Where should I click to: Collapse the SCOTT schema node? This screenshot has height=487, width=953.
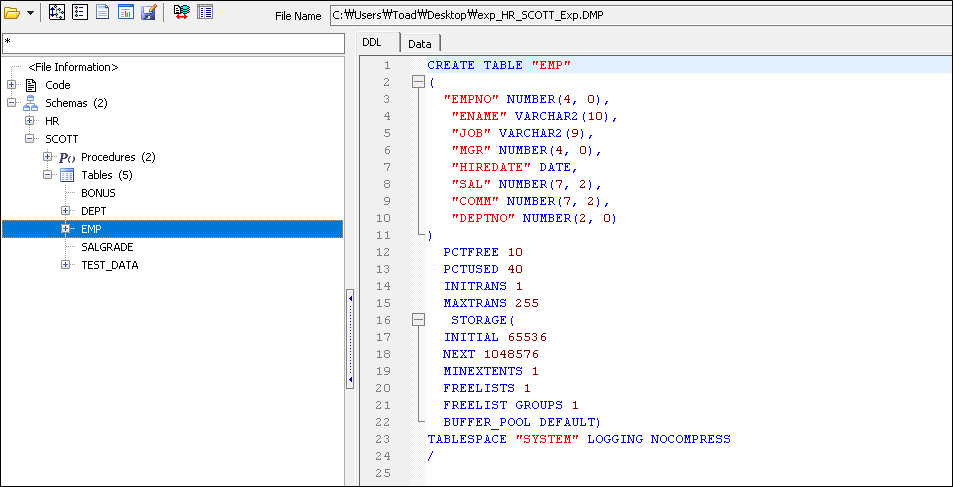click(29, 139)
